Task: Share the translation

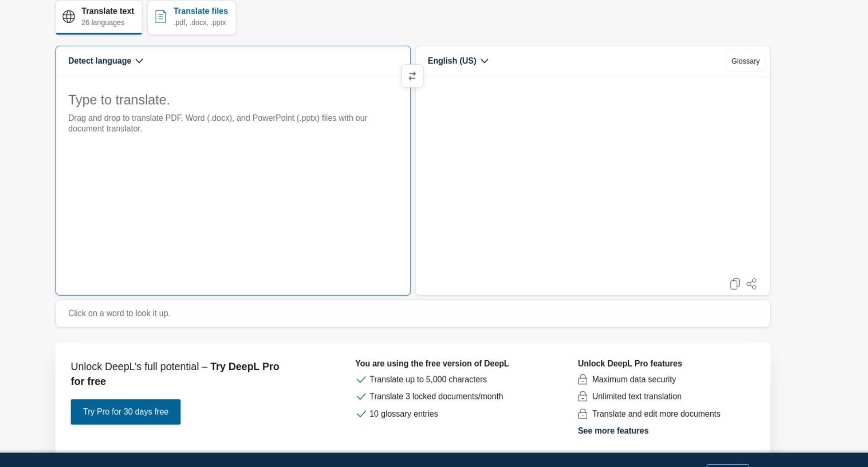Action: tap(751, 284)
